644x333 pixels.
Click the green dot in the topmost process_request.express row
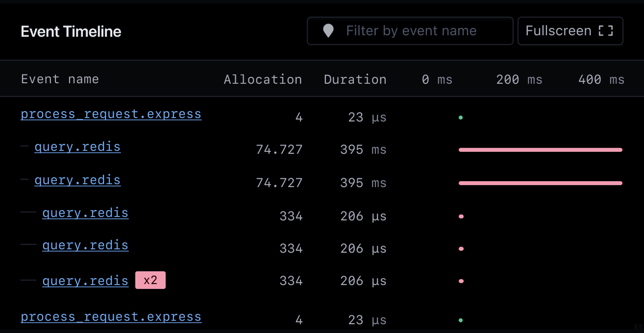461,118
